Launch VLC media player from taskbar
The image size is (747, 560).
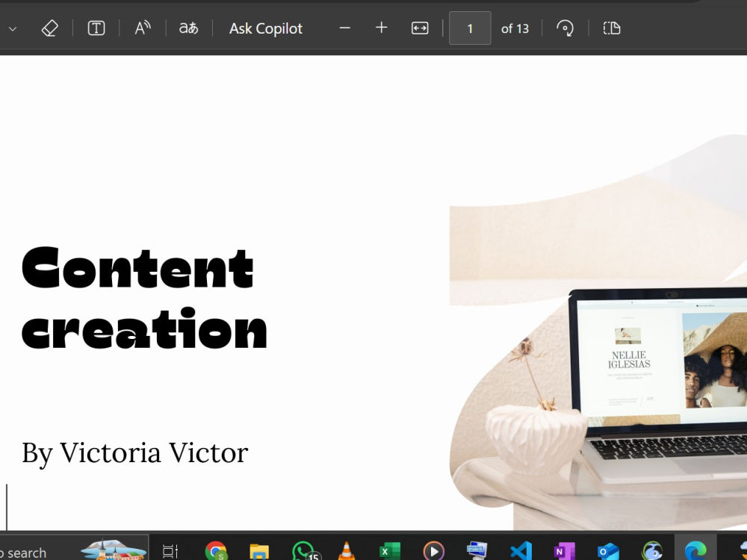347,552
